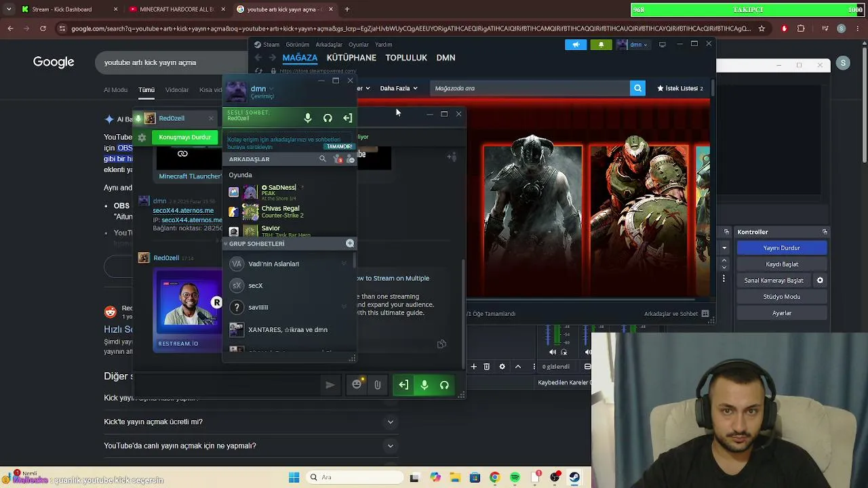The height and width of the screenshot is (488, 868).
Task: Open Windows Start menu
Action: pyautogui.click(x=294, y=477)
